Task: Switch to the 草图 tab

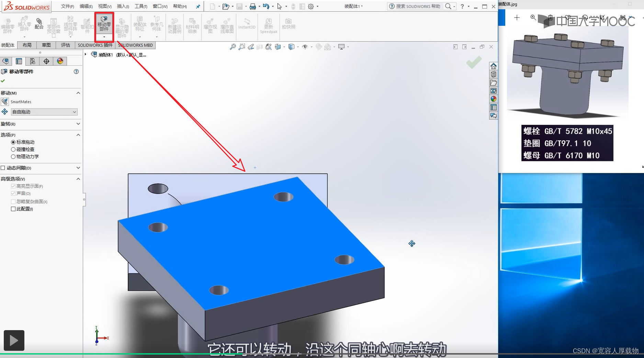Action: [x=46, y=45]
